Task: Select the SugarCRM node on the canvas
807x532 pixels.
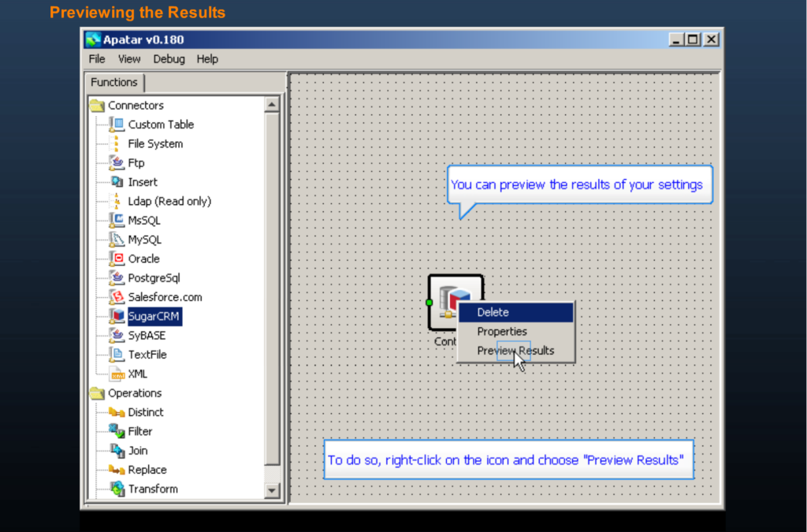Action: coord(456,303)
